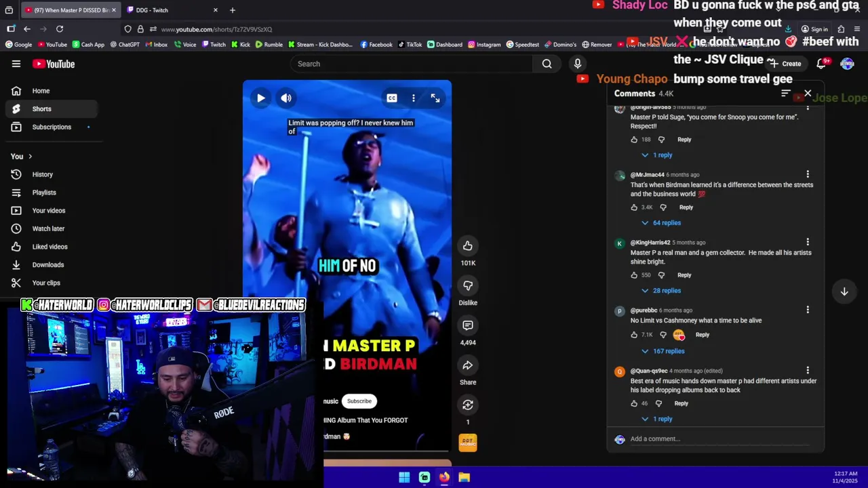Click the magnifier search button
The width and height of the screenshot is (868, 488).
pyautogui.click(x=547, y=64)
